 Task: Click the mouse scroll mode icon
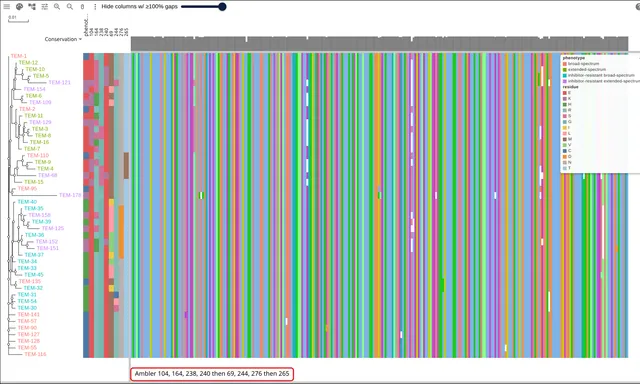point(82,7)
